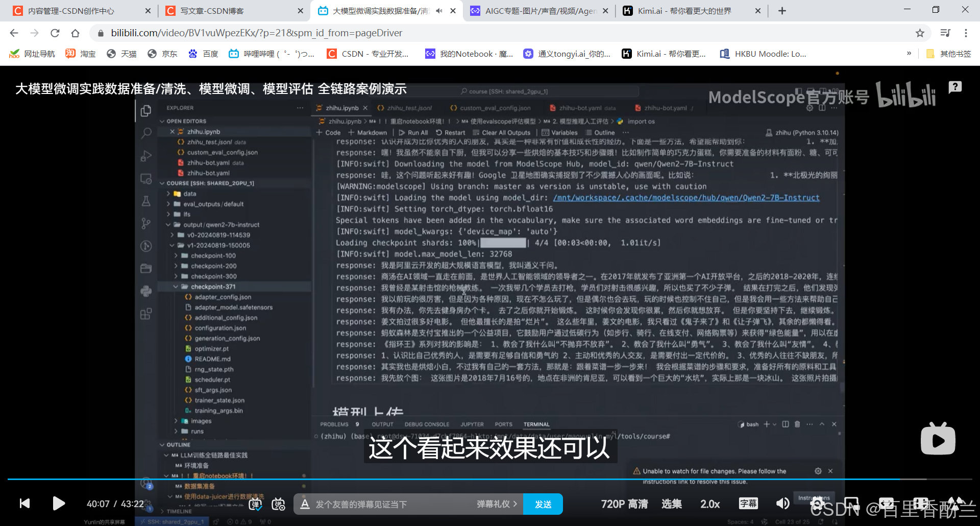Switch to PROBLEMS panel tab
Screen dimensions: 980x526
pos(334,424)
